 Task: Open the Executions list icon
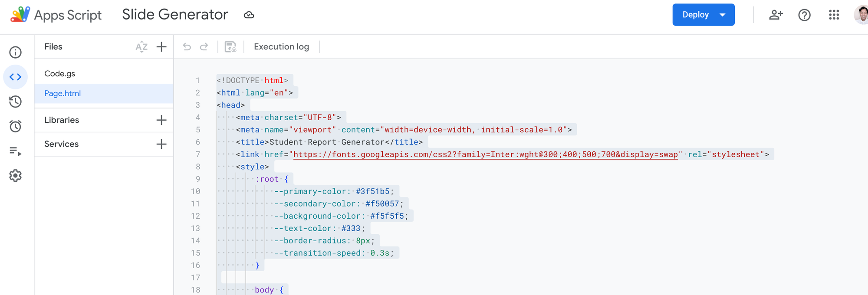click(x=16, y=151)
